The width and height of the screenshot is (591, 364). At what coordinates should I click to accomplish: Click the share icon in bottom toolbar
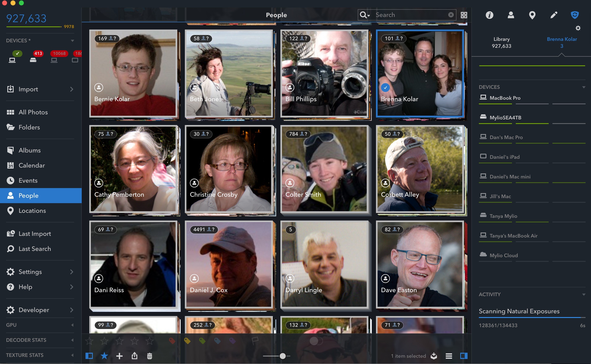[134, 356]
